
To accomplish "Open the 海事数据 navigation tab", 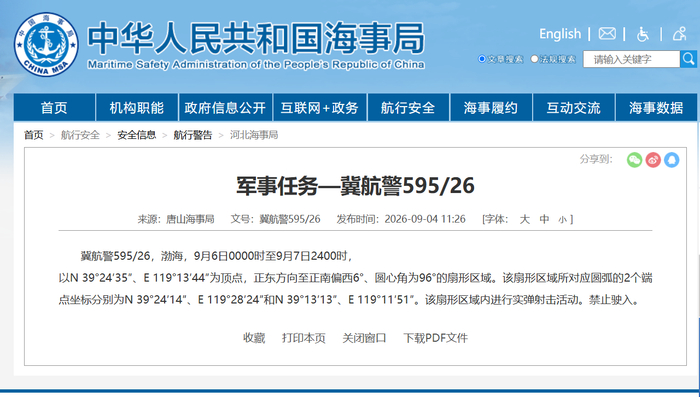I will 656,108.
